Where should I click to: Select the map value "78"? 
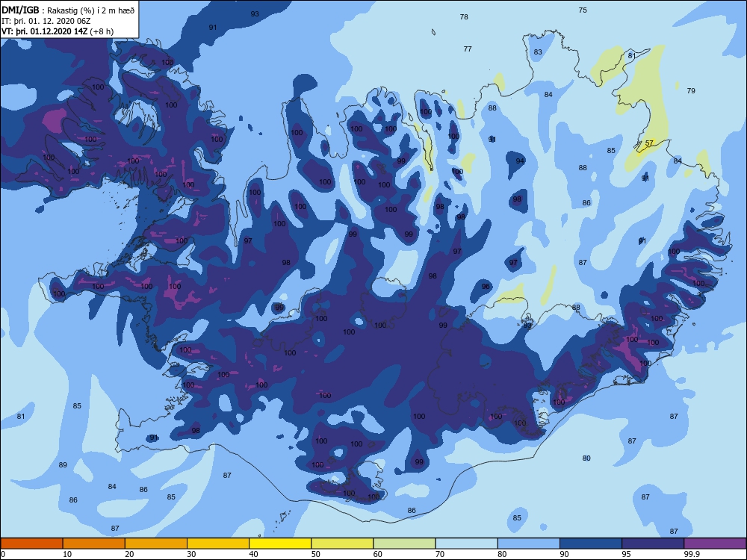pyautogui.click(x=464, y=16)
